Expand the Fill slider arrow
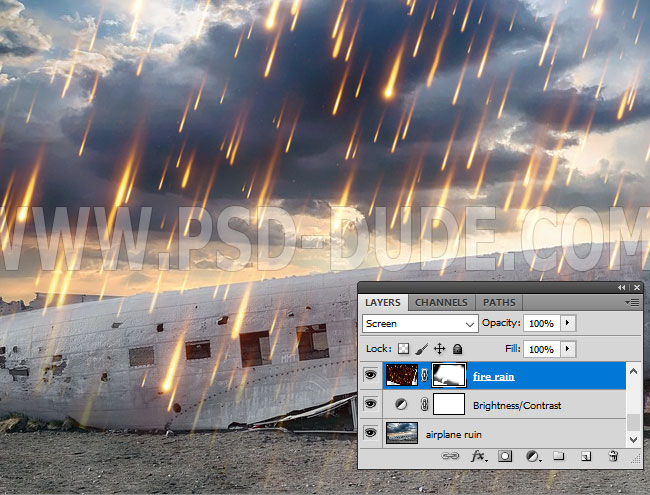650x495 pixels. click(x=568, y=349)
